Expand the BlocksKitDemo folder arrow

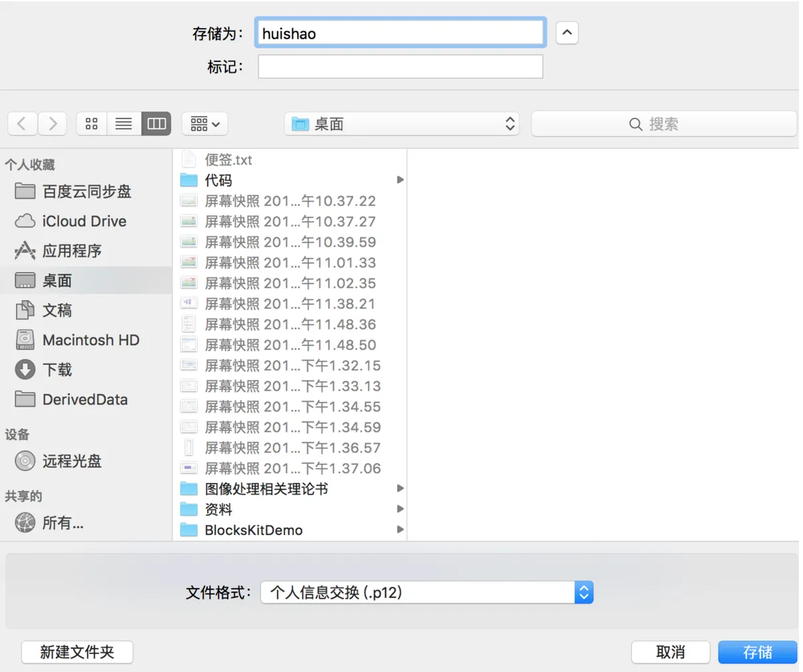[400, 530]
